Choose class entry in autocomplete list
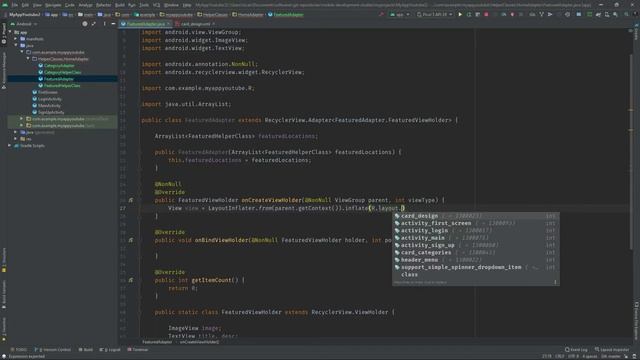The height and width of the screenshot is (360, 640). pyautogui.click(x=476, y=275)
